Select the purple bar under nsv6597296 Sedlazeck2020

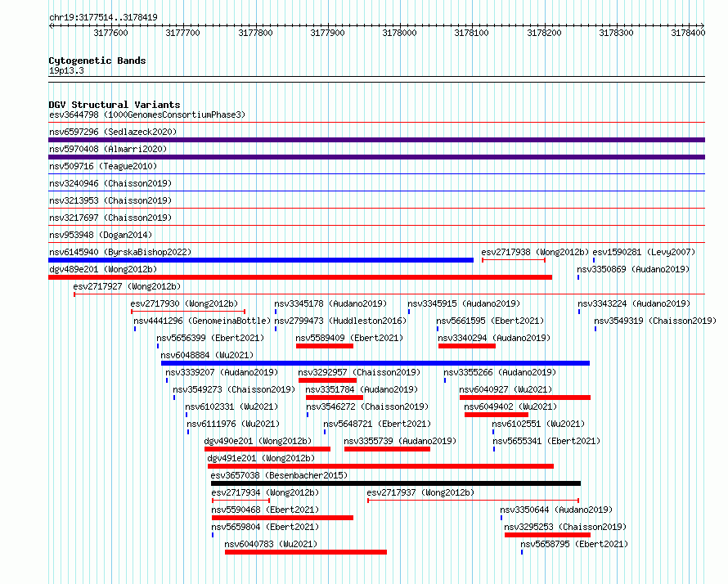pyautogui.click(x=376, y=140)
